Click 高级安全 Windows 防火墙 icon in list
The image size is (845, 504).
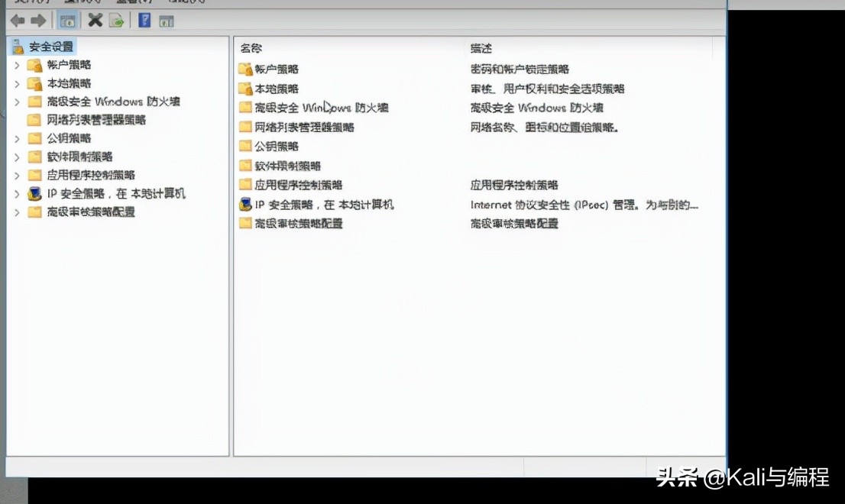coord(245,107)
